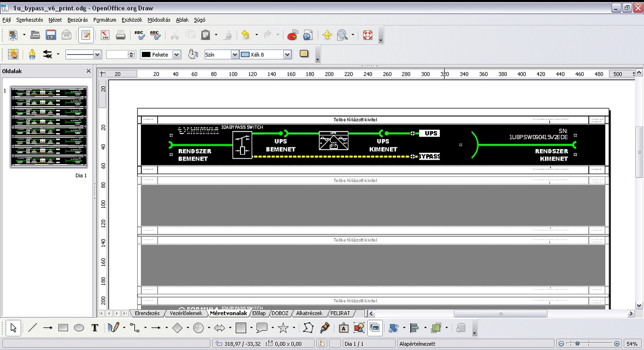
Task: Switch to the FELIRAT layer tab
Action: 340,313
